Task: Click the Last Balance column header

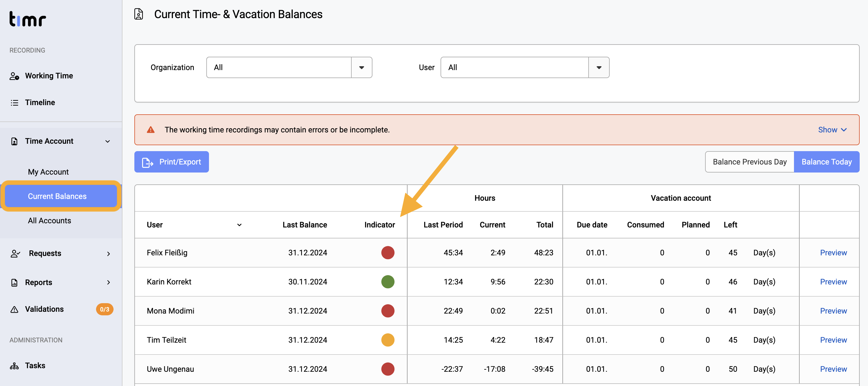Action: point(305,225)
